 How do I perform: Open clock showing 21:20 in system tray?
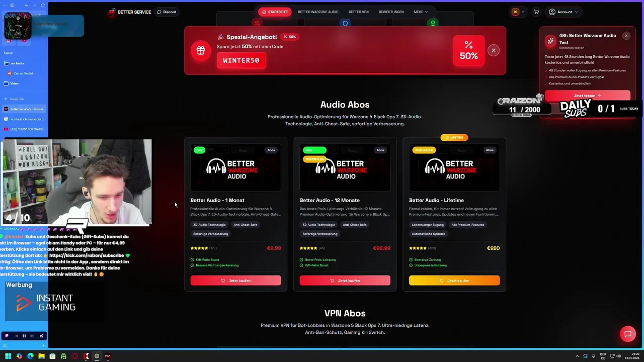(632, 356)
